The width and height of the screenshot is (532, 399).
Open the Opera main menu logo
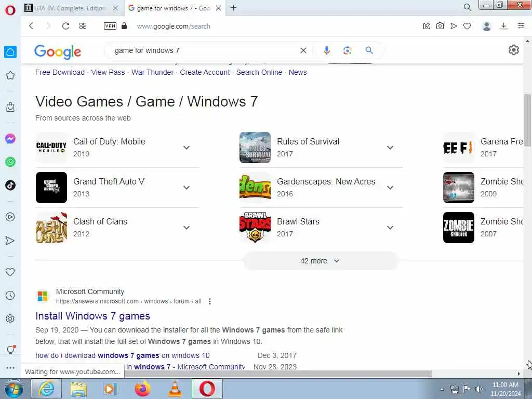point(10,10)
